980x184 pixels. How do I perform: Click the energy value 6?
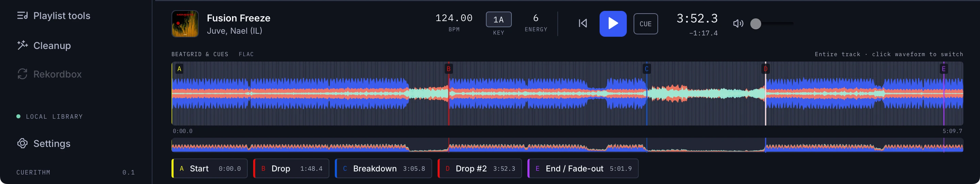(x=536, y=18)
